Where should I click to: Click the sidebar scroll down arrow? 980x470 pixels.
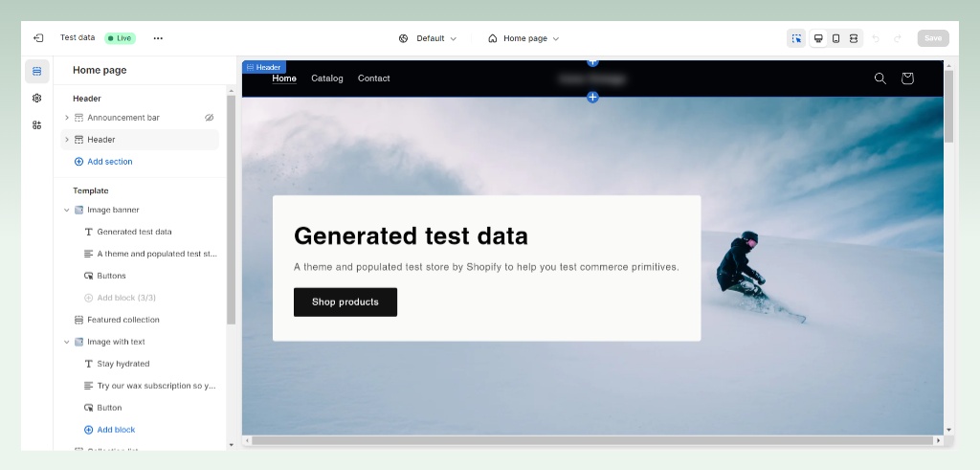click(231, 445)
